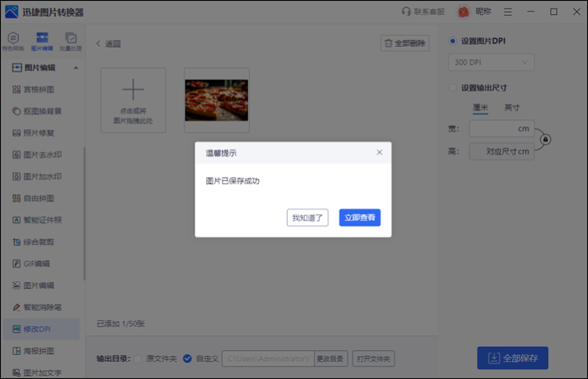Select 图片加水印 in the sidebar
Image resolution: width=588 pixels, height=379 pixels.
[x=37, y=176]
